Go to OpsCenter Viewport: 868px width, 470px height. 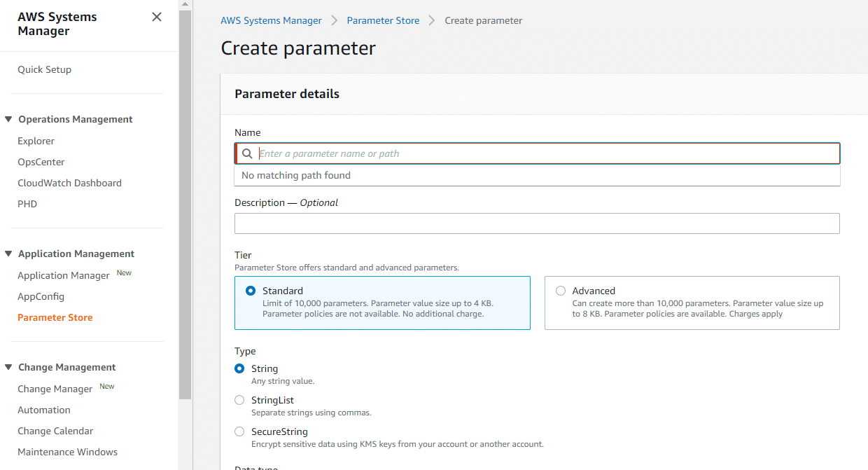tap(41, 162)
